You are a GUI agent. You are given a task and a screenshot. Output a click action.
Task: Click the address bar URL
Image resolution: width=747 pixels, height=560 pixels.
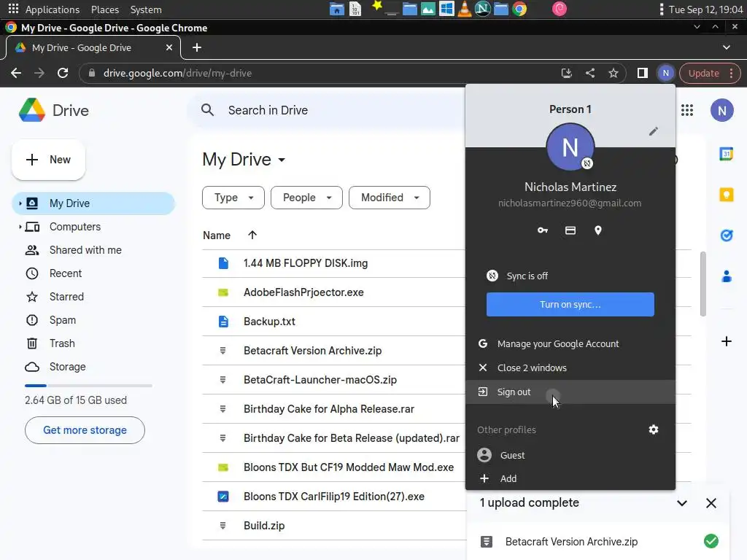coord(177,74)
